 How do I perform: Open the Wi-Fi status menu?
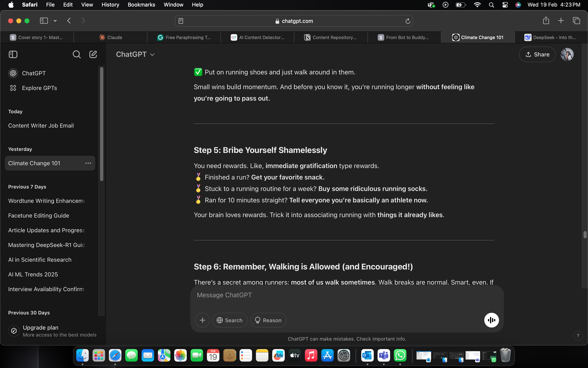477,5
